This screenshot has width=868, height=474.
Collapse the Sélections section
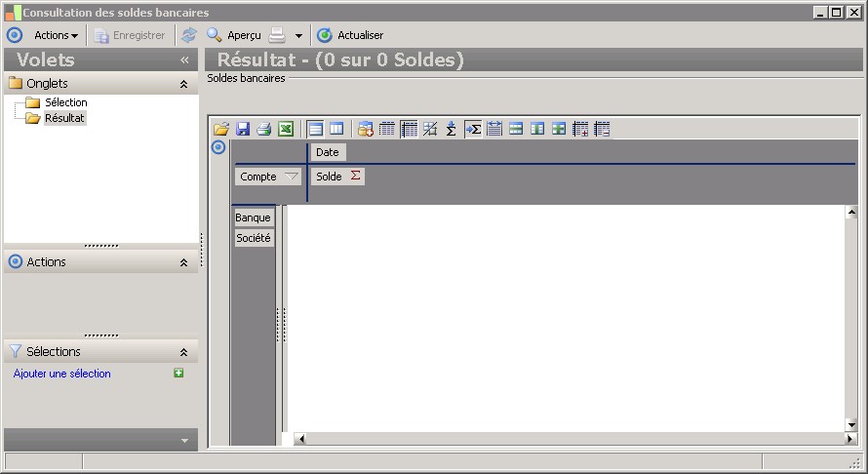(183, 352)
